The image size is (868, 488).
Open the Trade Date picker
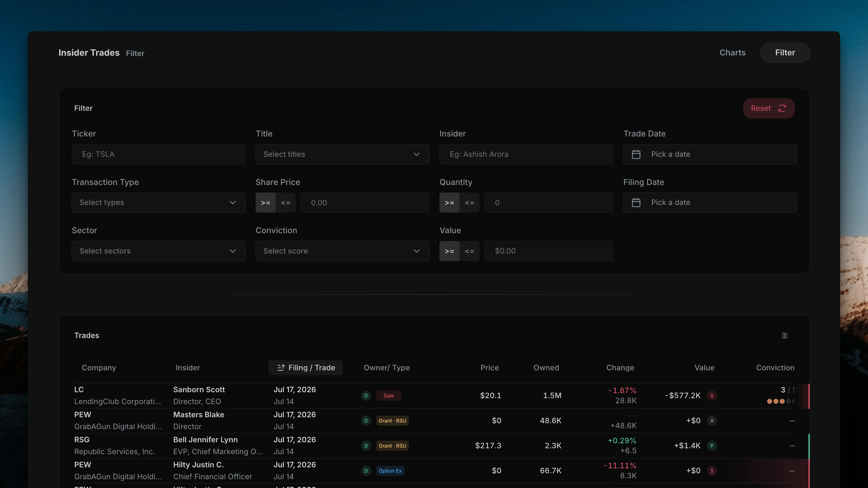tap(710, 154)
